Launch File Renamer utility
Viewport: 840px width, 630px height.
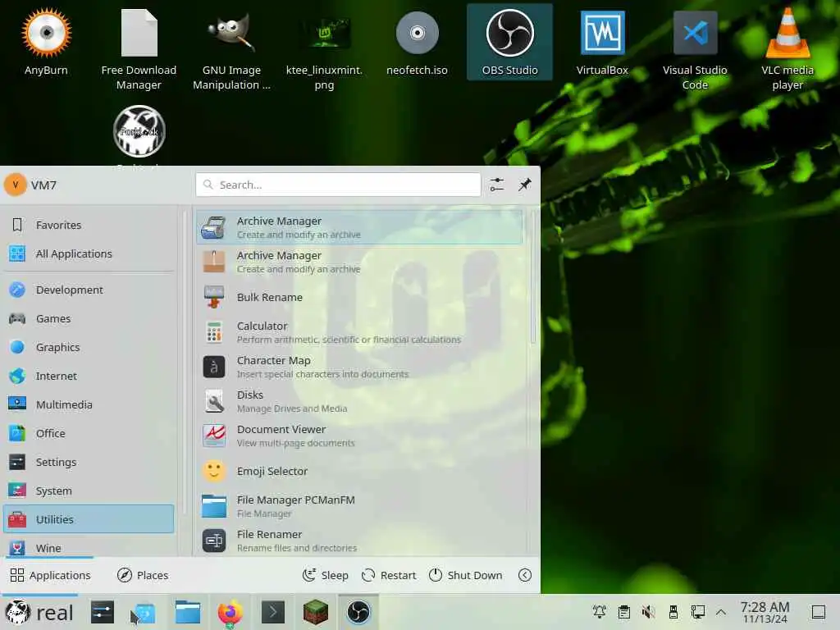tap(359, 541)
